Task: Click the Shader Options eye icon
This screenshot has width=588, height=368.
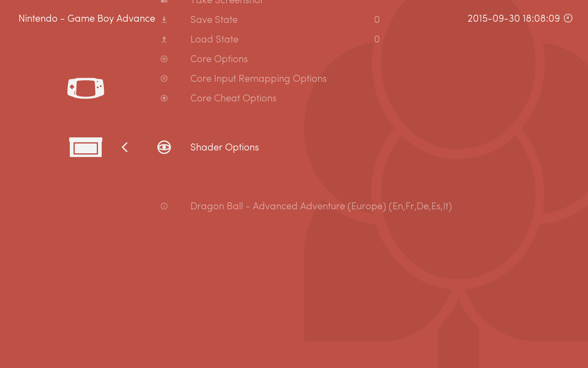Action: (164, 147)
